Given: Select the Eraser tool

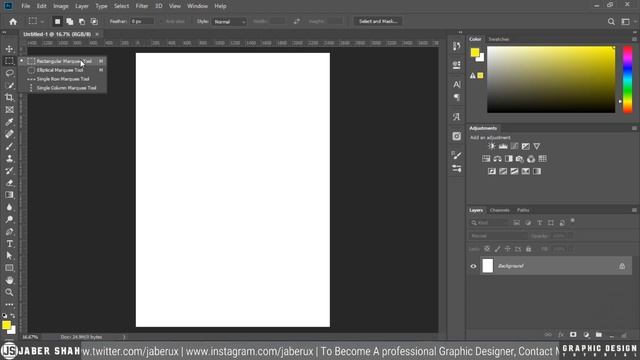Looking at the screenshot, I should click(x=9, y=183).
